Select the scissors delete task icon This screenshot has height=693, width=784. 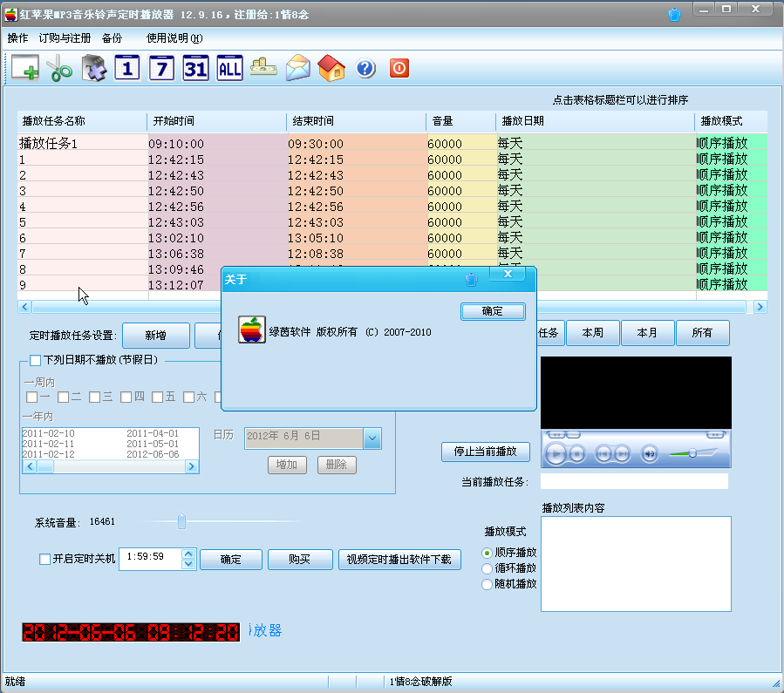[x=58, y=67]
